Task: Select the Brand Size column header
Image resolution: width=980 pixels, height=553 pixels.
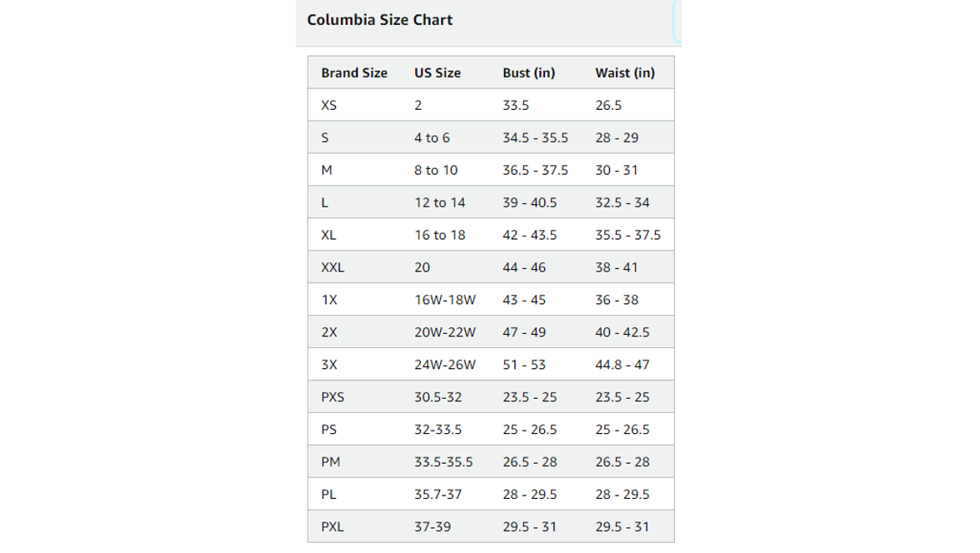Action: tap(353, 73)
